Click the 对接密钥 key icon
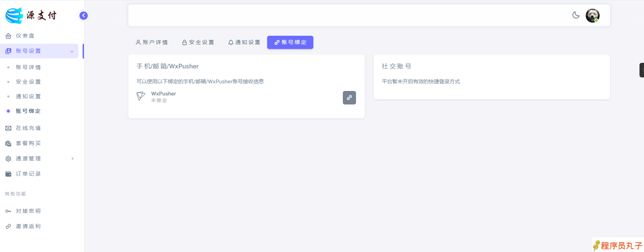Viewport: 644px width, 252px height. point(8,211)
